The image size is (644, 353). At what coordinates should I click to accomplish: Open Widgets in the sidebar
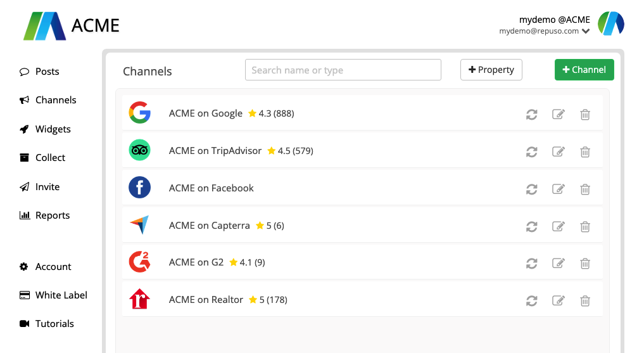45,129
